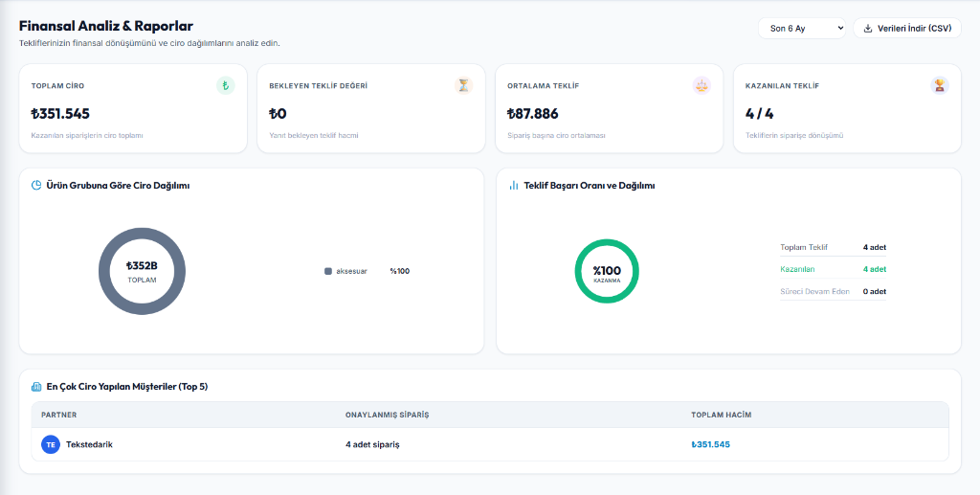Click the trophy icon in Kazanılan Teklif card
This screenshot has height=495, width=980.
point(940,85)
